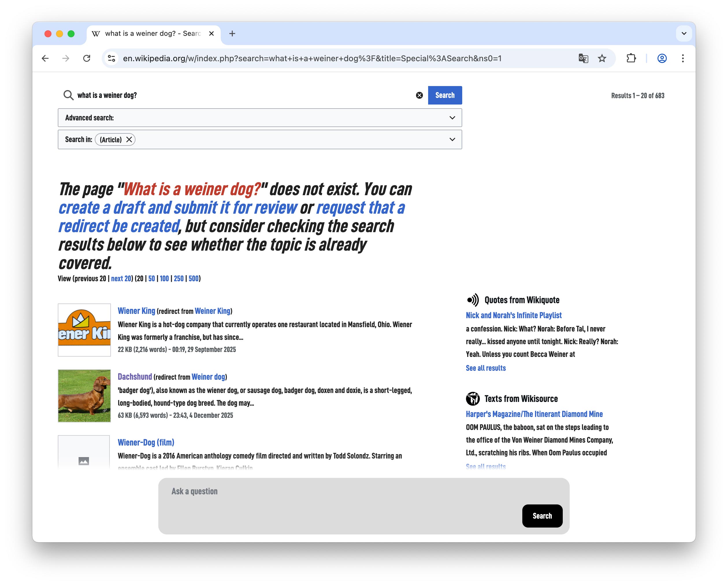Expand the Search in namespace dropdown
The width and height of the screenshot is (728, 585).
pos(452,139)
